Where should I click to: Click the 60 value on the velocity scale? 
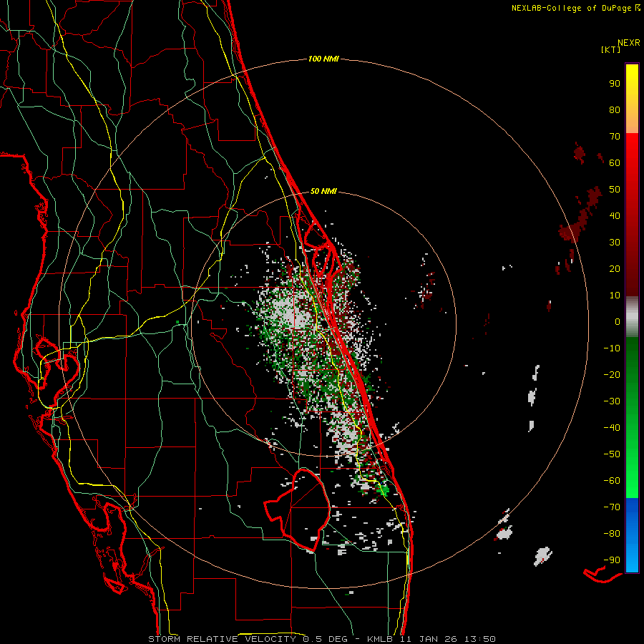[615, 162]
